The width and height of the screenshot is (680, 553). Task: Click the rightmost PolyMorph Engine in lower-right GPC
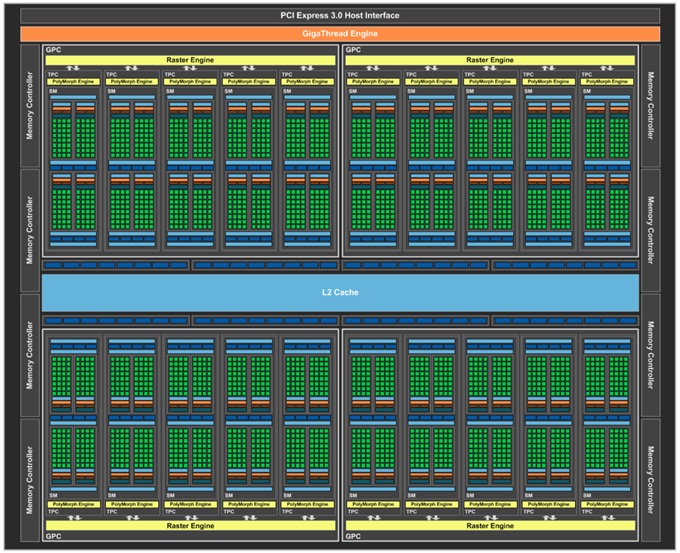[607, 504]
